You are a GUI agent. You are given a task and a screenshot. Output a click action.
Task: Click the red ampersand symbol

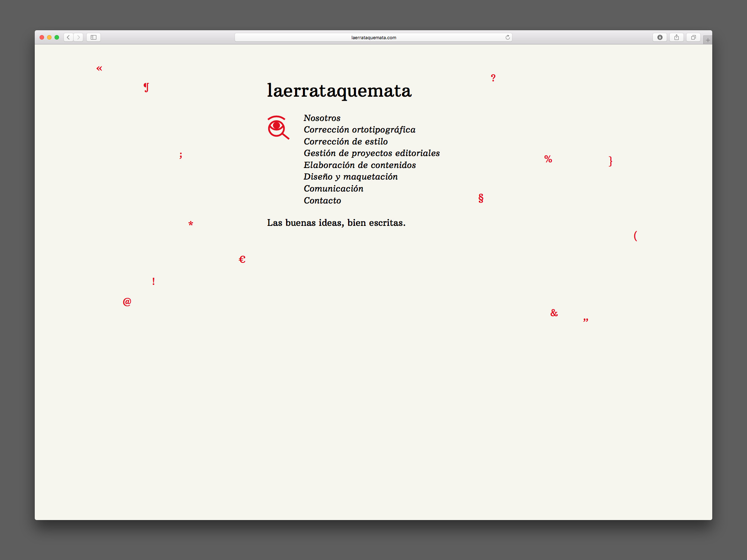click(554, 313)
